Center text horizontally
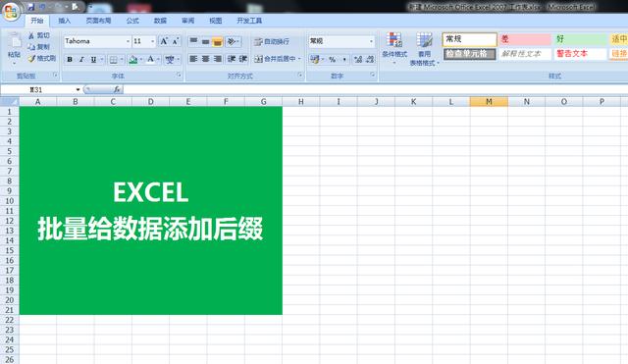The height and width of the screenshot is (364, 628). tap(205, 59)
